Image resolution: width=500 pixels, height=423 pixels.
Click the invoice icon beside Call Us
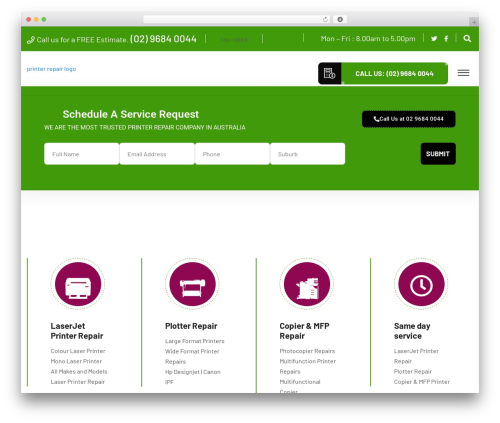pos(329,73)
